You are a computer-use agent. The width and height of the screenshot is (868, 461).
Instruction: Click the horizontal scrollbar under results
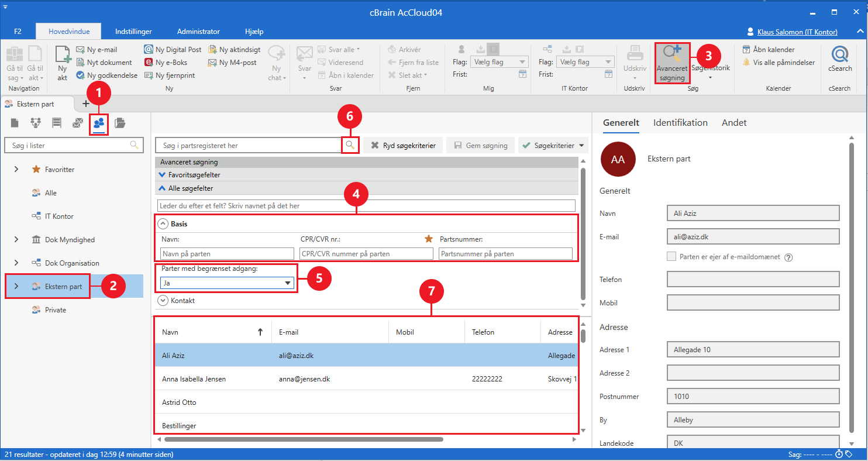[303, 438]
